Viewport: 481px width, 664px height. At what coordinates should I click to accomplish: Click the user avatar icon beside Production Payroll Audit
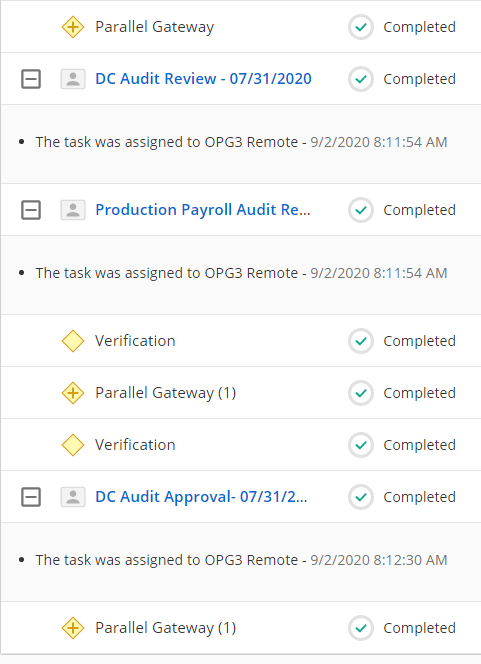[73, 210]
